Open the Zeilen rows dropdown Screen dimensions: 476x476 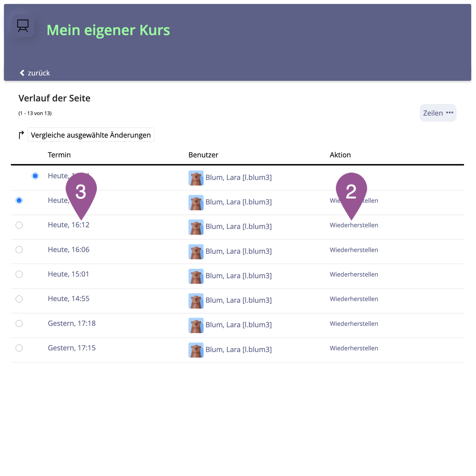tap(438, 113)
